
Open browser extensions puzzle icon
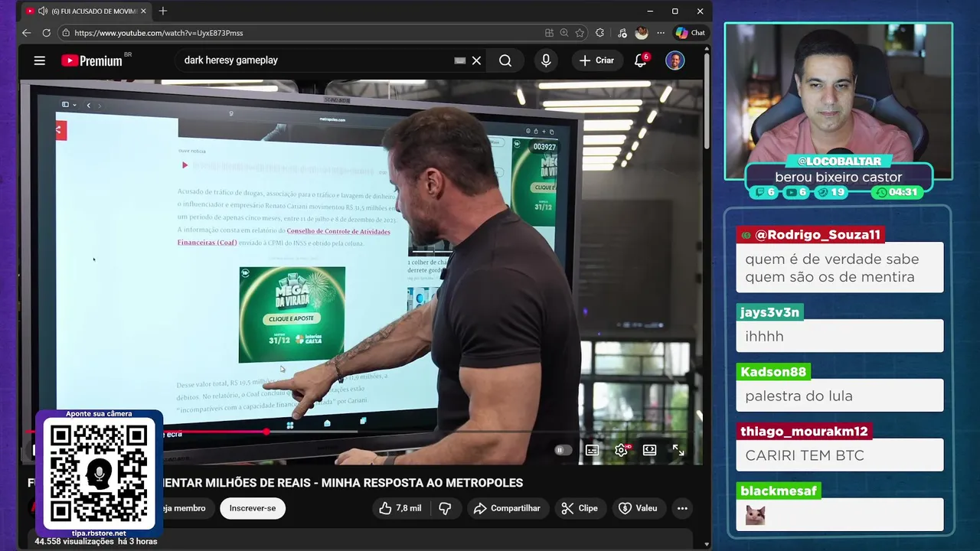[x=599, y=33]
